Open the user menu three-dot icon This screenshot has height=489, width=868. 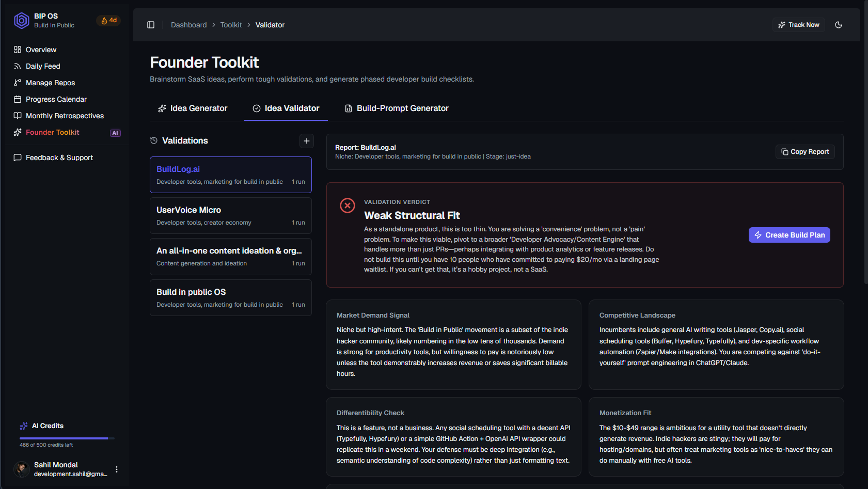coord(117,469)
